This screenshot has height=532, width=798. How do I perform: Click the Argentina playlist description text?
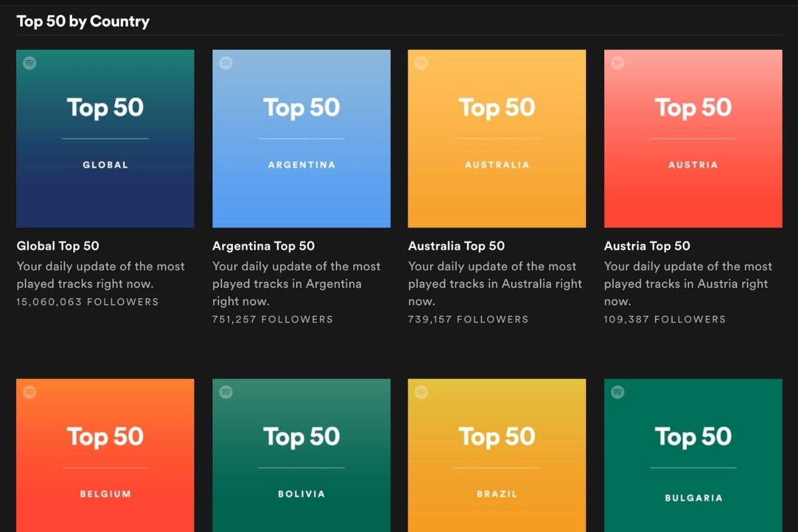click(x=297, y=284)
